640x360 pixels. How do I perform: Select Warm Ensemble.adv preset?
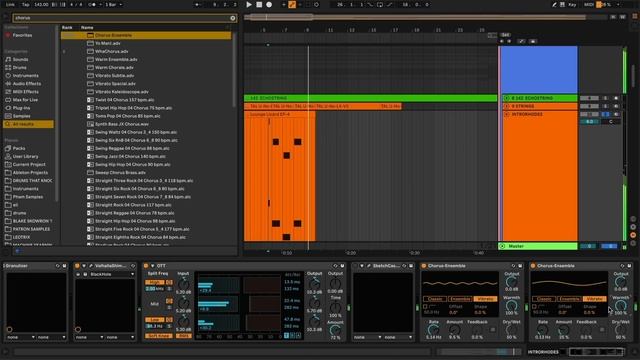116,59
